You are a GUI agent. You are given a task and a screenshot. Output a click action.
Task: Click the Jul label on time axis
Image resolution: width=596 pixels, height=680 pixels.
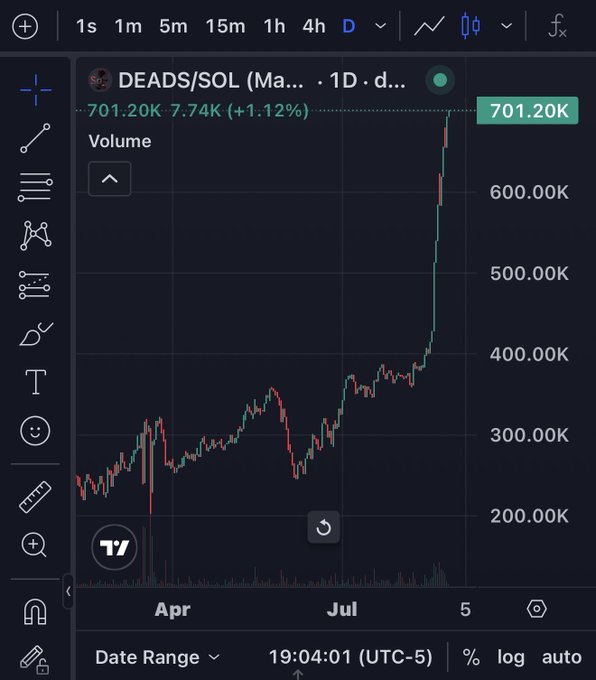click(342, 609)
